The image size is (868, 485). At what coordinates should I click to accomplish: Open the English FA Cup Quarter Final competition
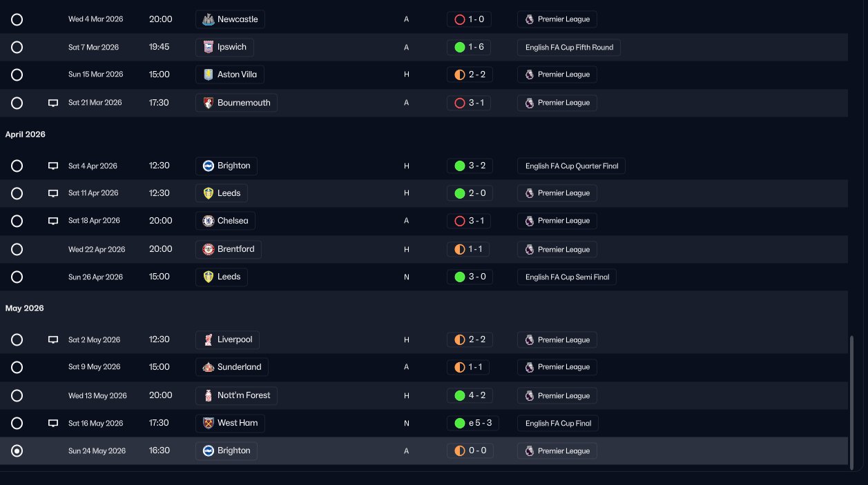point(572,166)
